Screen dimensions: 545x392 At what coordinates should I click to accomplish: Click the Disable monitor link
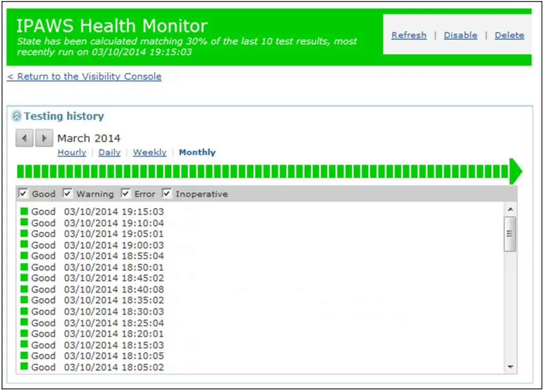tap(460, 35)
